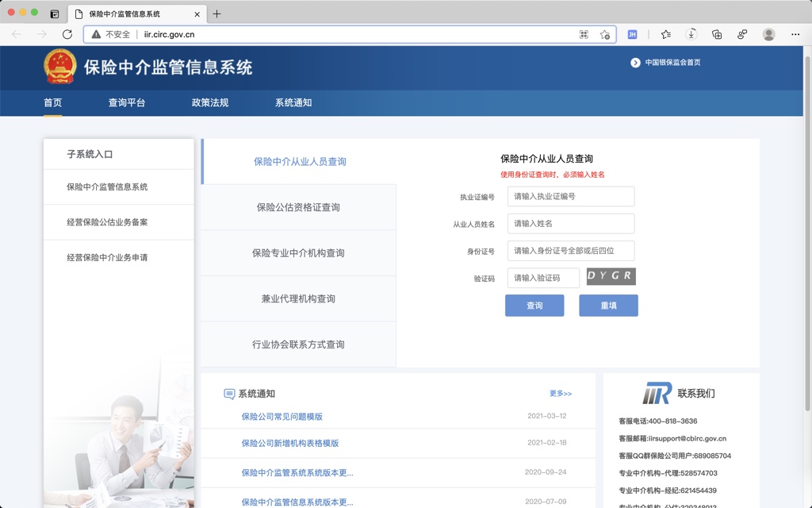Go to 中国银保监会首页 link
The image size is (812, 508).
click(x=672, y=63)
